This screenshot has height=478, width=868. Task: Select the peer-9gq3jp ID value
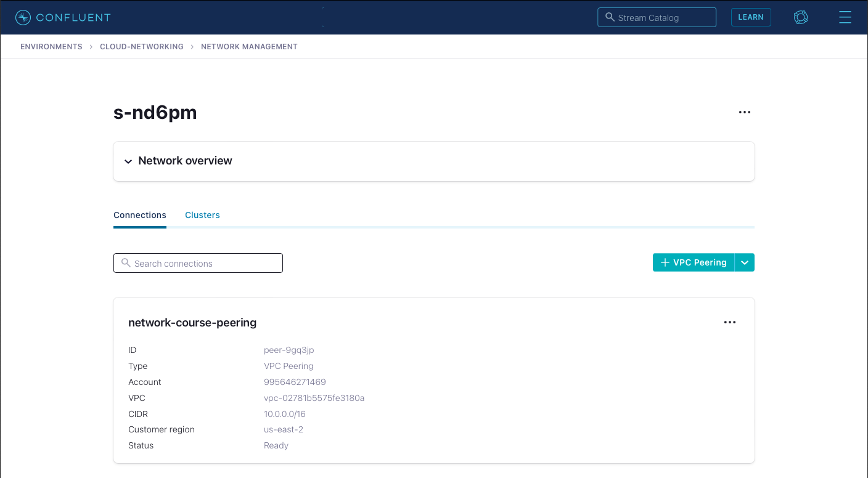click(x=289, y=350)
